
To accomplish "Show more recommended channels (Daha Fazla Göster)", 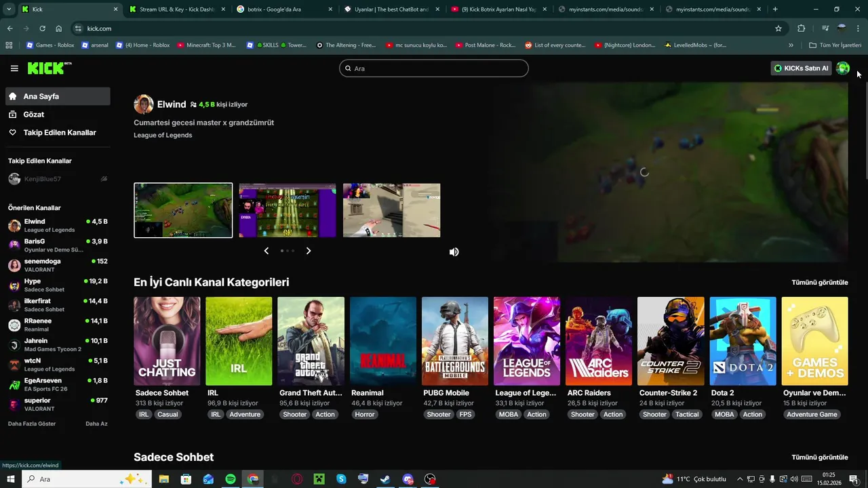I will 32,424.
